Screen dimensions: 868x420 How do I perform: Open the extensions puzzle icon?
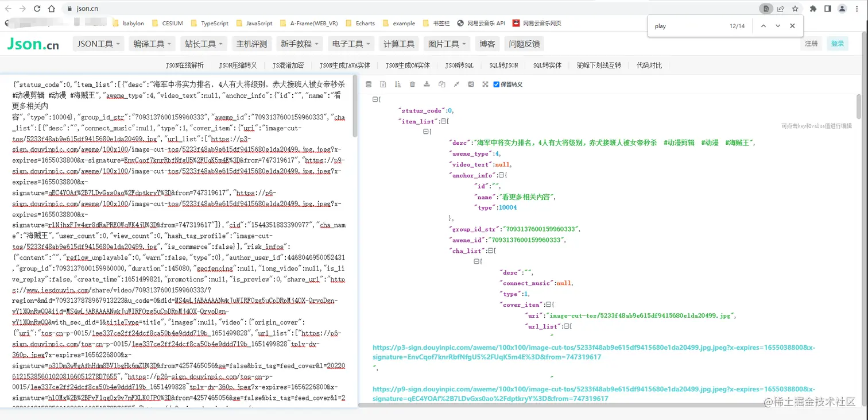coord(813,9)
